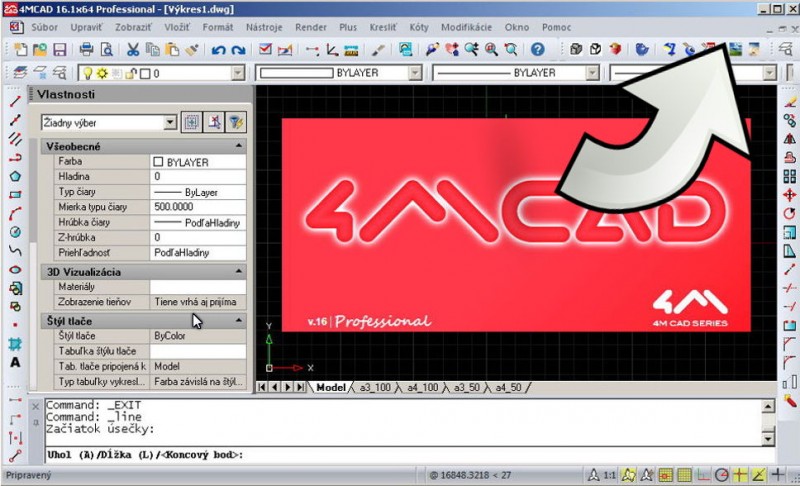Cut selection with scissors icon
Image resolution: width=800 pixels, height=486 pixels.
[133, 49]
